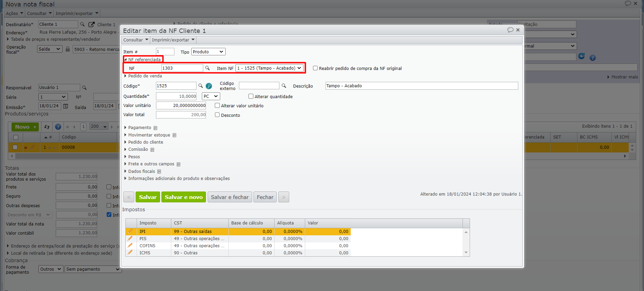The width and height of the screenshot is (644, 291).
Task: Click the comment bubble icon in Editar item dialog
Action: click(510, 30)
